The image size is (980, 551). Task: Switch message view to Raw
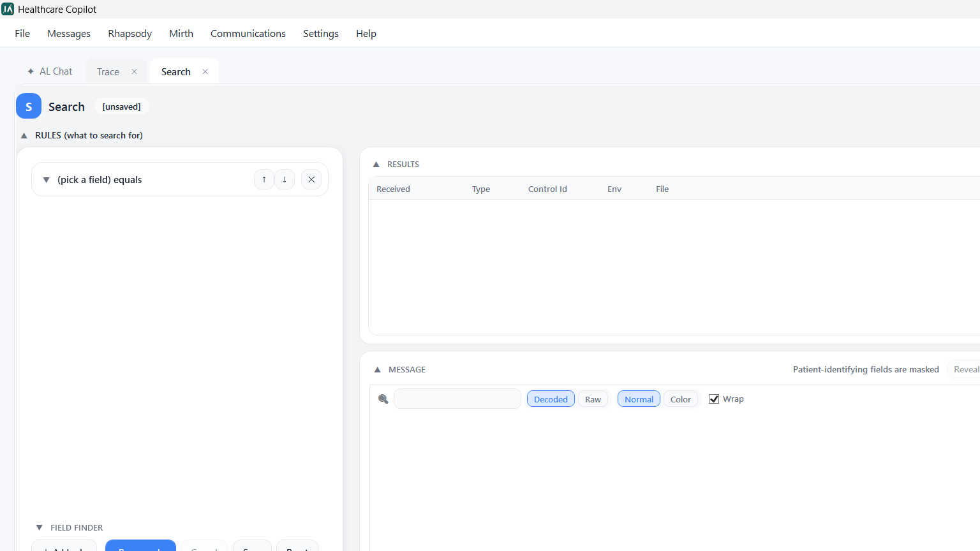(593, 399)
